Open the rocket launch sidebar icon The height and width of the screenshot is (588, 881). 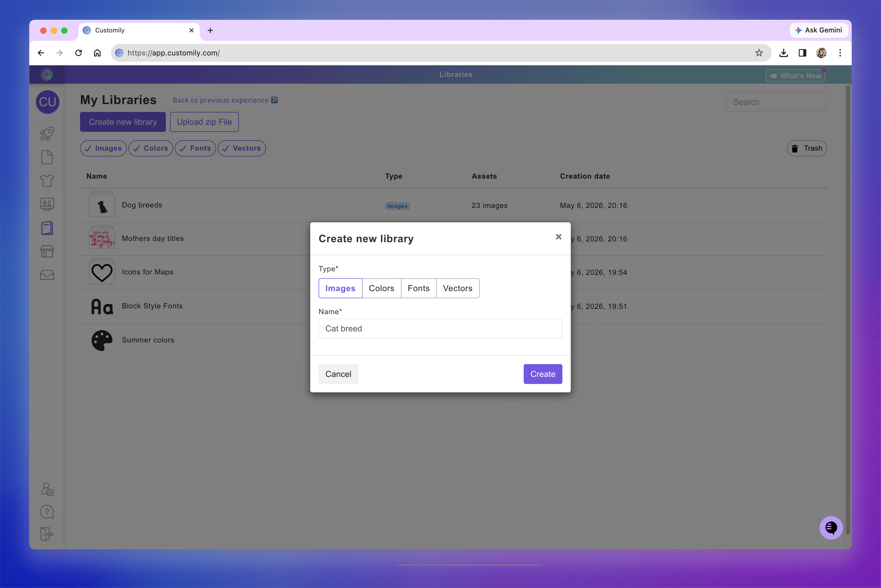tap(47, 133)
